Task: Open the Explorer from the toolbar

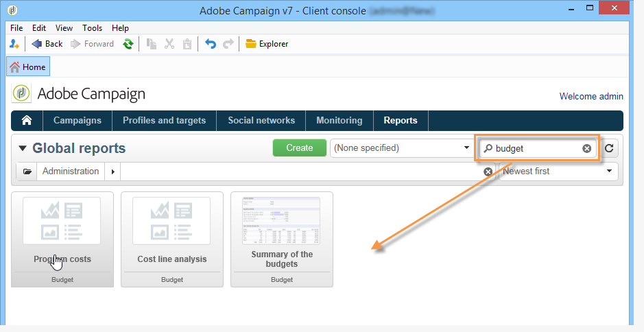Action: (x=267, y=43)
